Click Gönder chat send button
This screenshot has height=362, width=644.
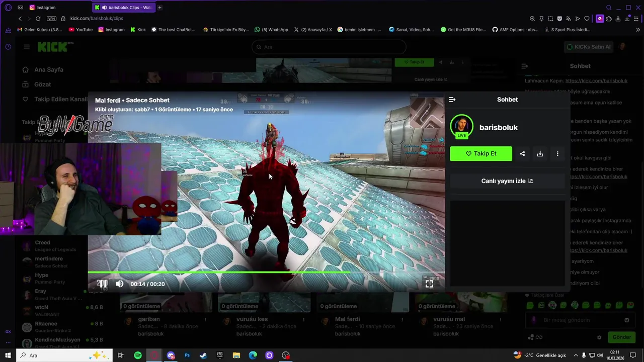click(621, 337)
